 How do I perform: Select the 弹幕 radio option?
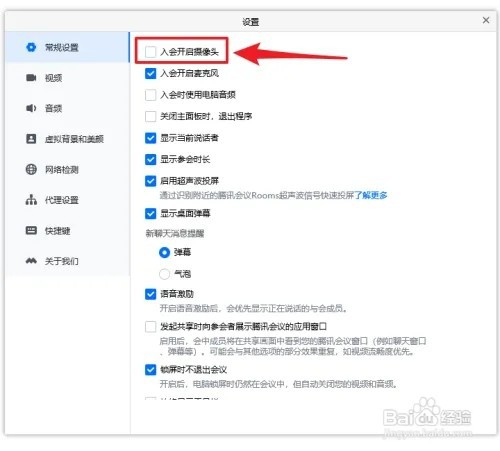tap(164, 252)
